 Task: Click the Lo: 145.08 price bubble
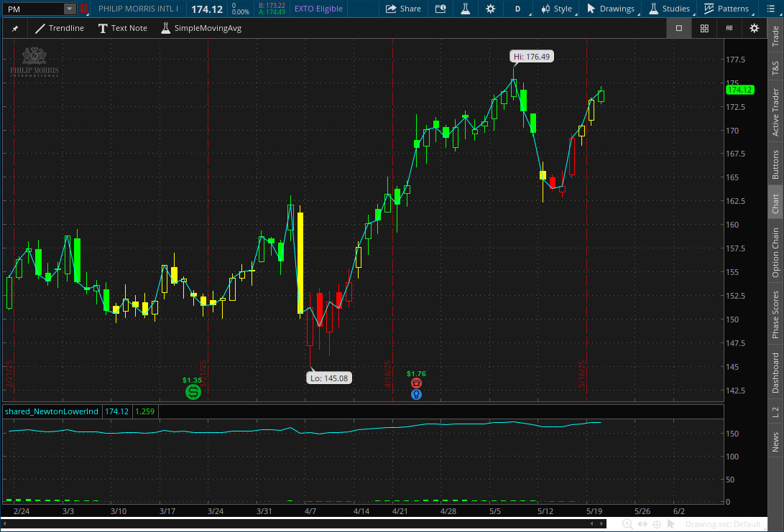[329, 378]
